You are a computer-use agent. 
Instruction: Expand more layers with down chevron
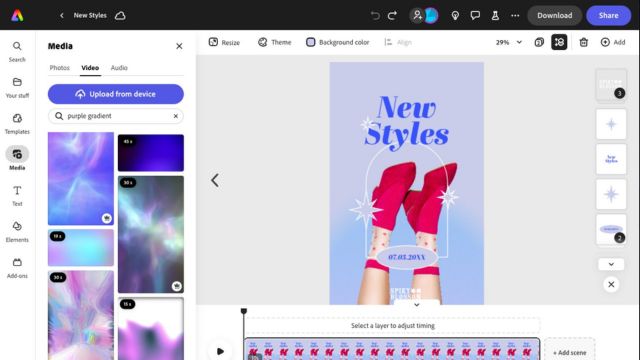611,264
